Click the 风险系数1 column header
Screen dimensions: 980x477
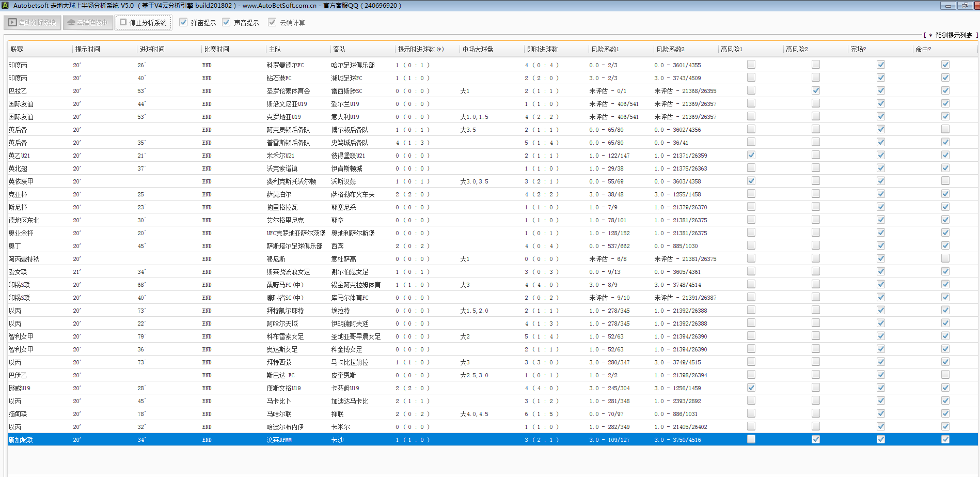pos(605,49)
